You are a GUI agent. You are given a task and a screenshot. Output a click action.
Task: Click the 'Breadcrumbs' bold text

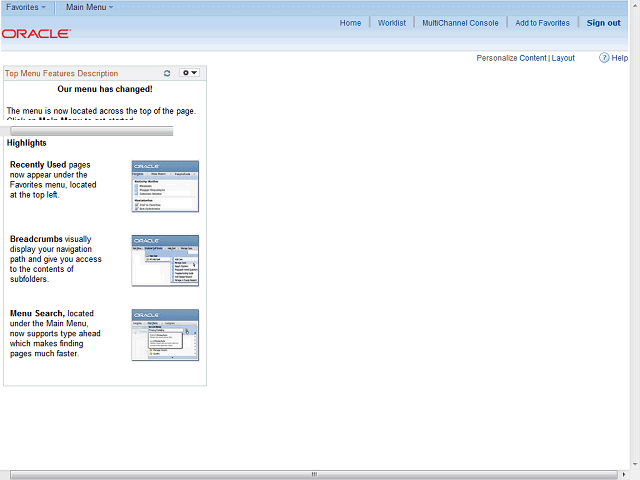coord(36,239)
